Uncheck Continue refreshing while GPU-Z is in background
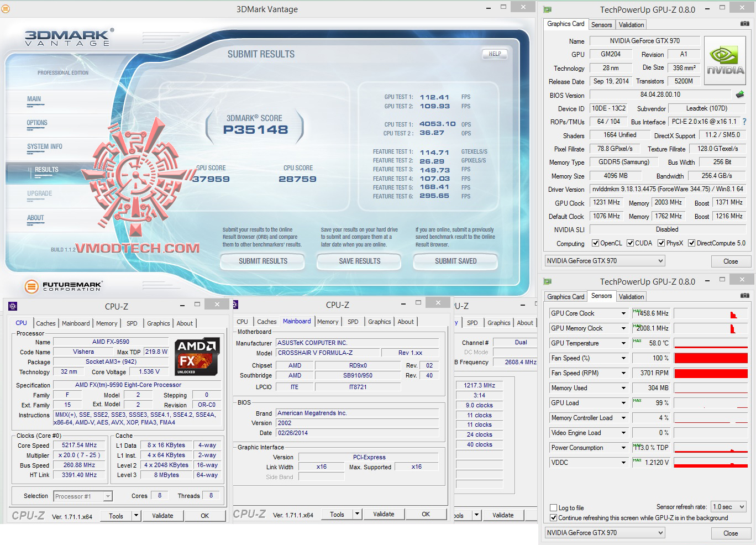This screenshot has height=545, width=756. (554, 518)
